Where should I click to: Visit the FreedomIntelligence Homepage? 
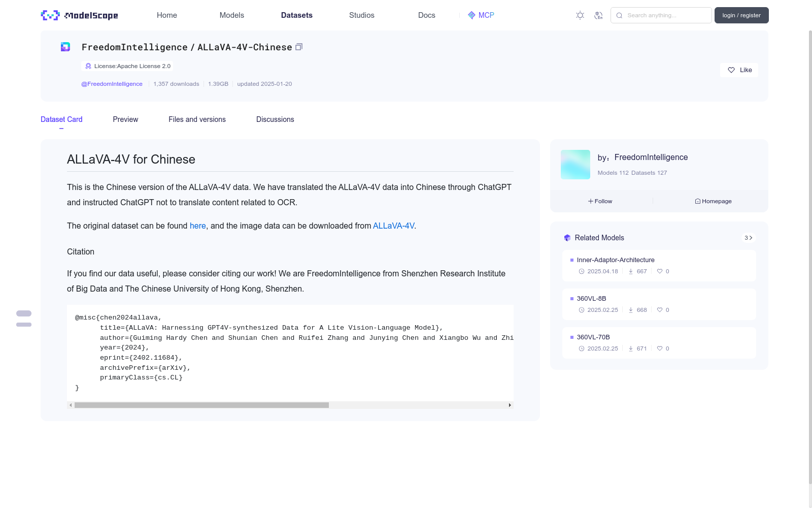point(713,201)
